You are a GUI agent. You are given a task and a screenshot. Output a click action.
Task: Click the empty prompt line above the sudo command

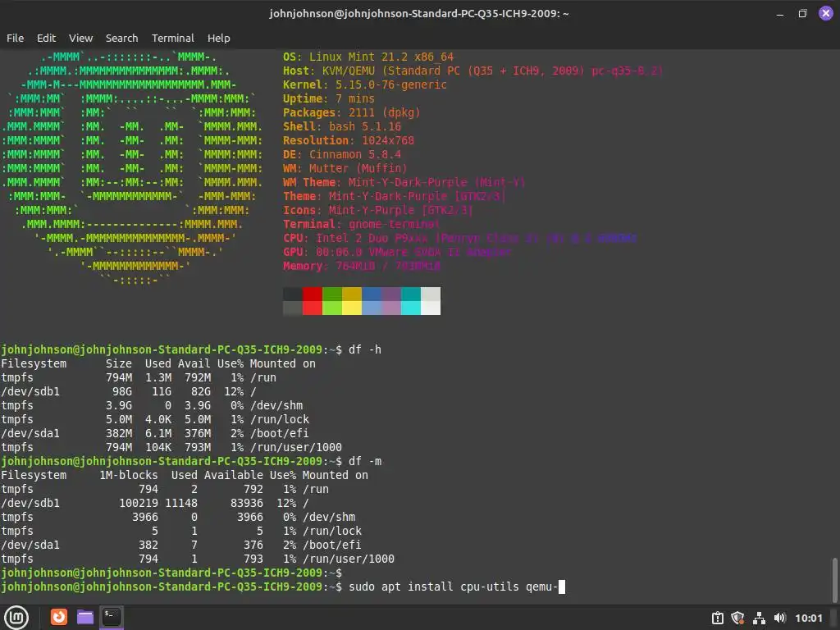(x=171, y=573)
